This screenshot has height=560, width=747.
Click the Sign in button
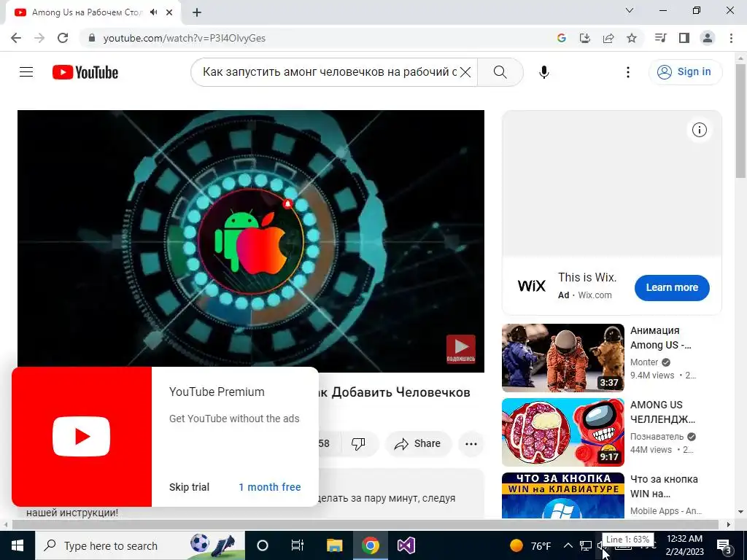point(685,72)
